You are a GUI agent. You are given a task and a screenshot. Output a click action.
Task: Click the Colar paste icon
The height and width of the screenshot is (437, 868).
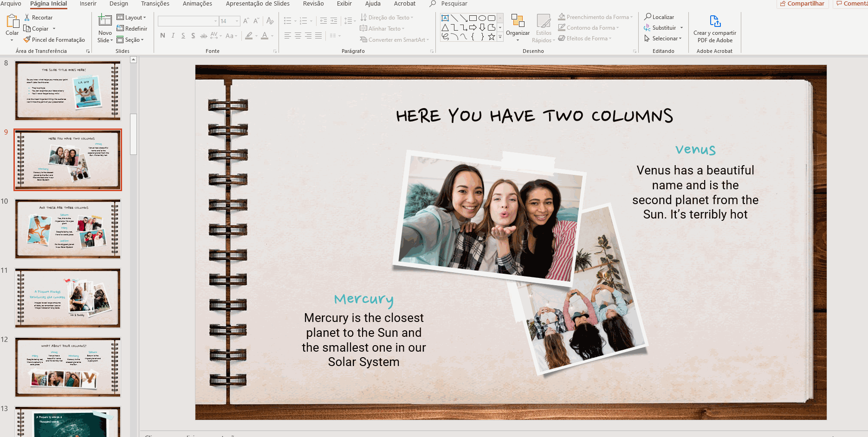coord(12,21)
